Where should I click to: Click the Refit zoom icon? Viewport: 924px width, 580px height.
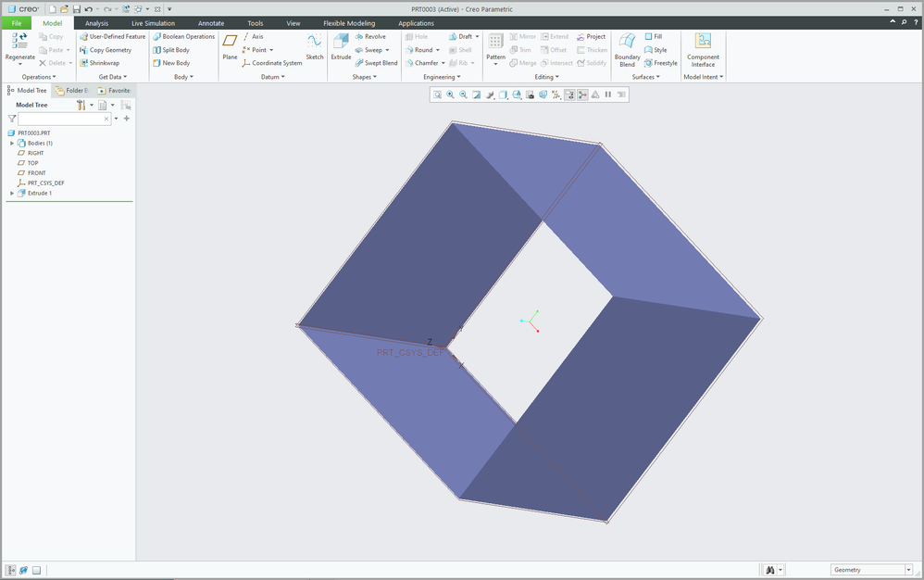click(437, 95)
